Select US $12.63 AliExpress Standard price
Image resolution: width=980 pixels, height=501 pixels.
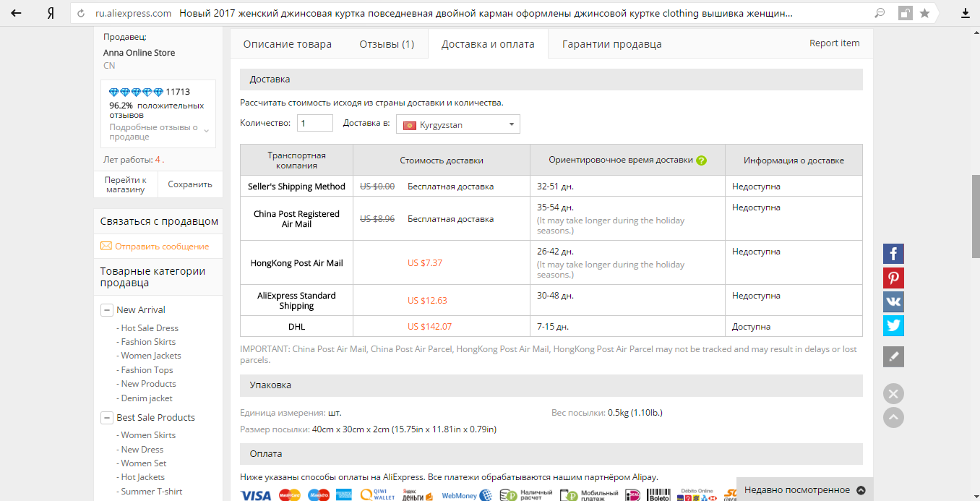coord(427,301)
